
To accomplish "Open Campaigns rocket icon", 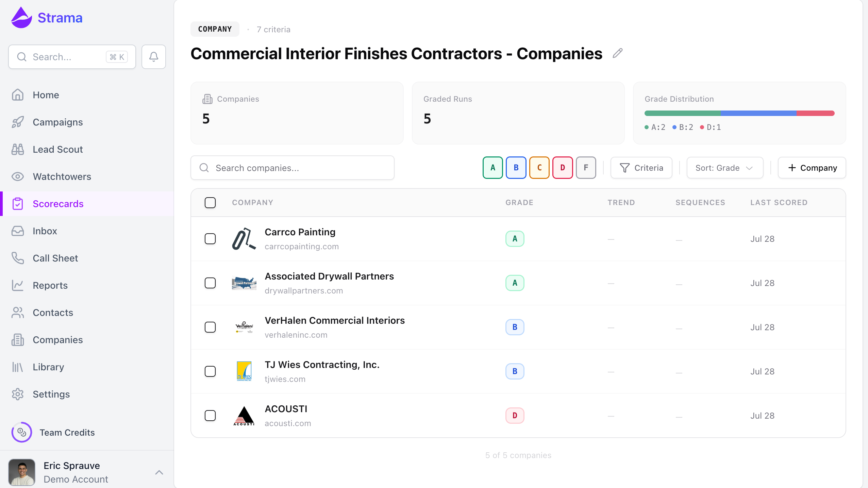I will pyautogui.click(x=18, y=122).
